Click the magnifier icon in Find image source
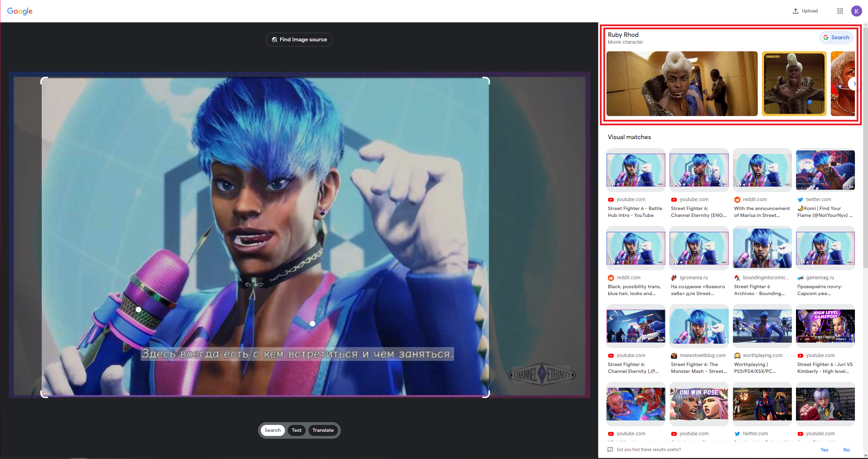The width and height of the screenshot is (868, 459). point(275,40)
